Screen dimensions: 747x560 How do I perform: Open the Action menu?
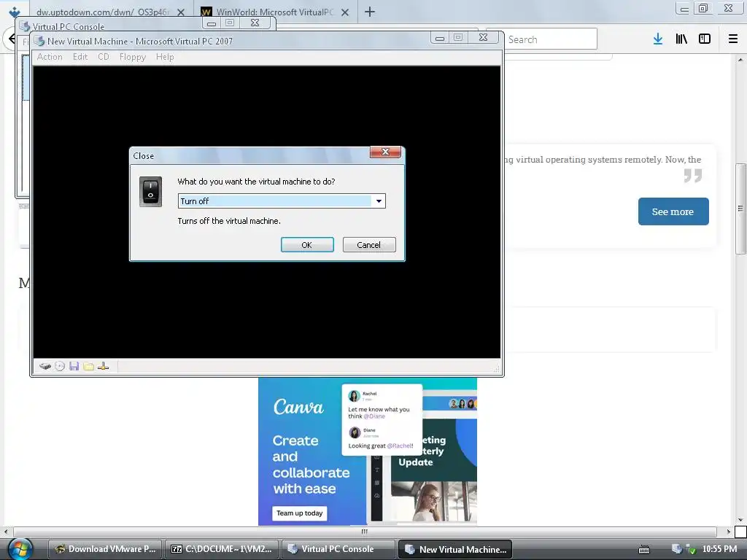[x=50, y=57]
